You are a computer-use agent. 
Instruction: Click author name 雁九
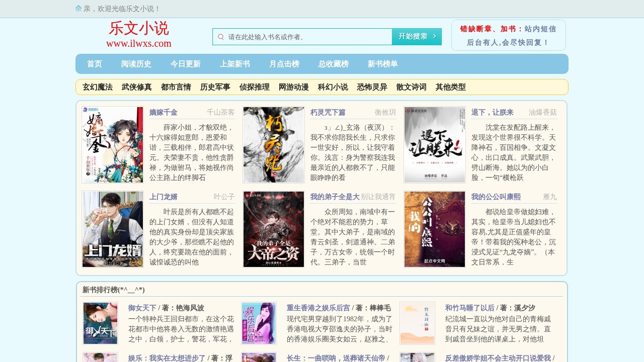[x=550, y=197]
